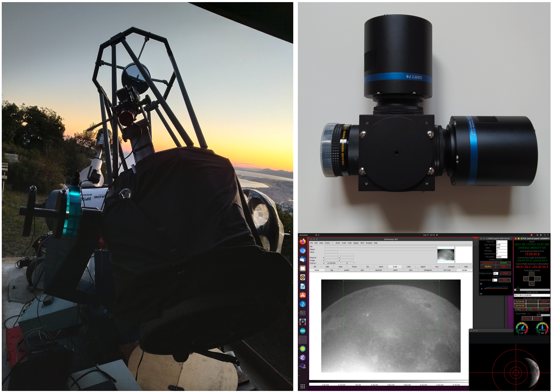Open ds9 Zoom menu
Image resolution: width=552 pixels, height=392 pixels.
pyautogui.click(x=338, y=243)
